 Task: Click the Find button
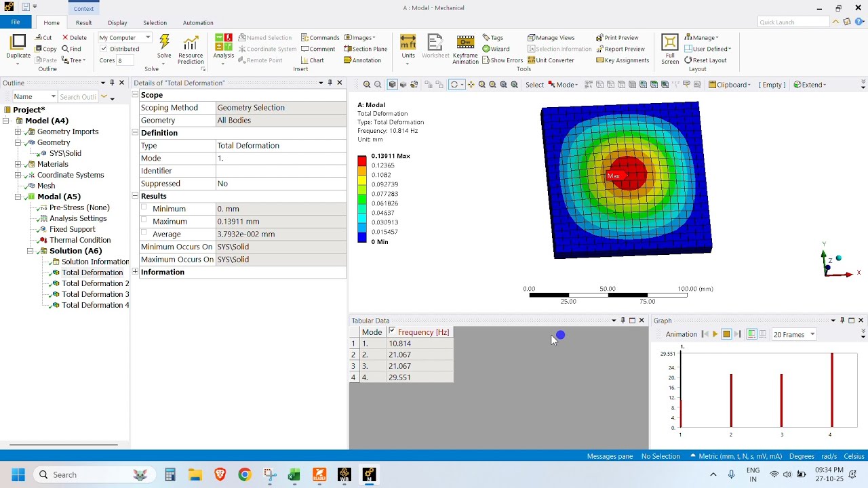point(71,49)
